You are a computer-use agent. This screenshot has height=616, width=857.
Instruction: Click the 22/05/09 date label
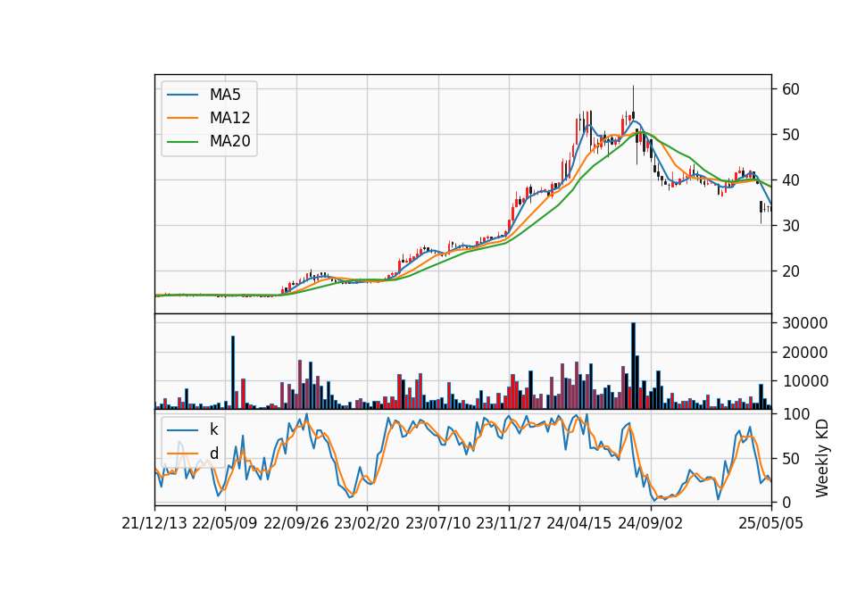click(225, 523)
